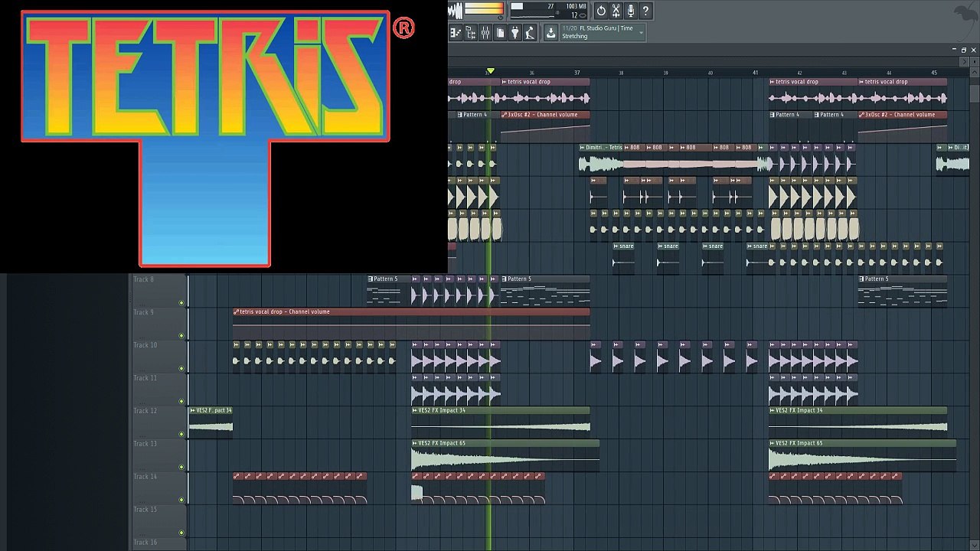Click the green playhead marker on the timeline
The width and height of the screenshot is (980, 551).
(490, 71)
